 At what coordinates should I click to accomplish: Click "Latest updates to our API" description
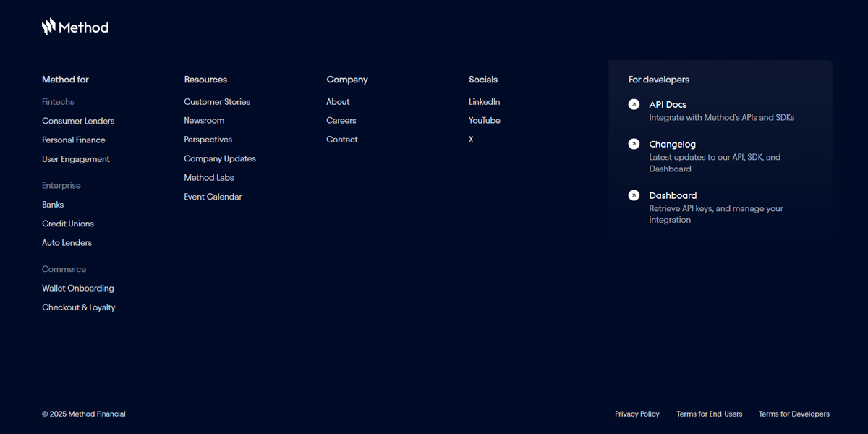[715, 163]
